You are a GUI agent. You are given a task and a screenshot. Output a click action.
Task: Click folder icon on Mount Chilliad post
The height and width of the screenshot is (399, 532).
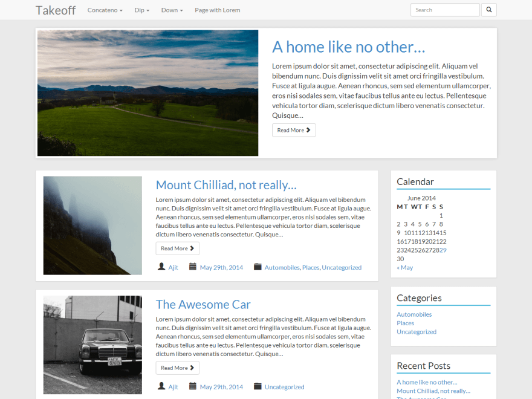[258, 267]
